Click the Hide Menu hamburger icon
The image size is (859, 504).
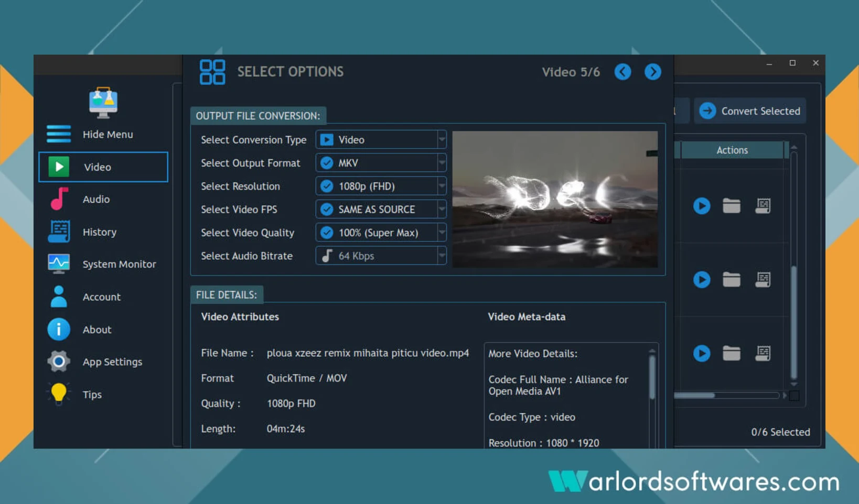pyautogui.click(x=59, y=134)
